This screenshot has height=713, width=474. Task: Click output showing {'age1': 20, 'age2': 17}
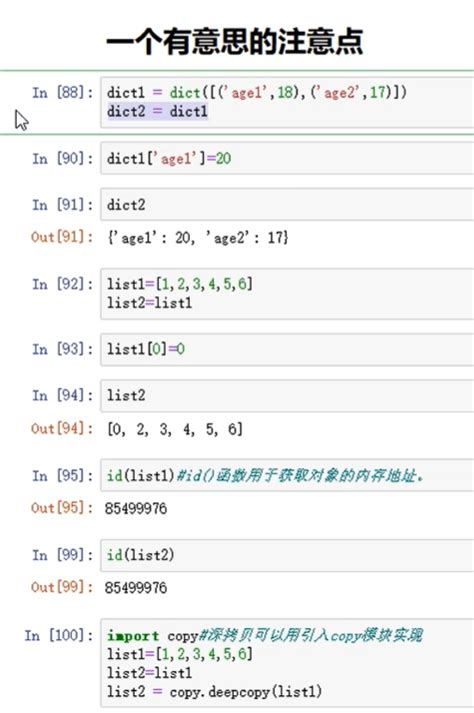pos(197,237)
